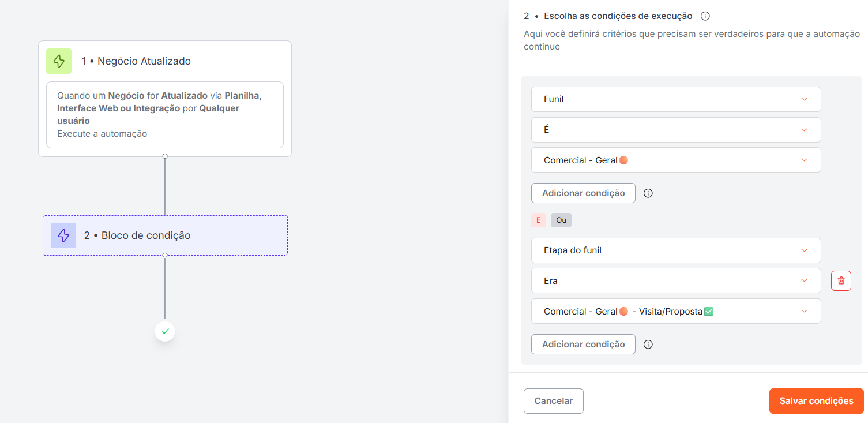Click the first Adicionar condição button
Viewport: 868px width, 423px height.
[x=583, y=193]
